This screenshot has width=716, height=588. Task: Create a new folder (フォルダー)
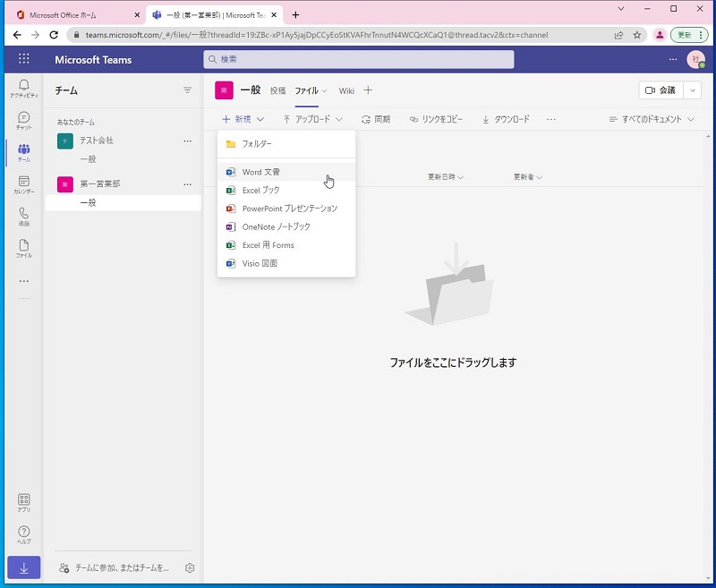coord(286,144)
